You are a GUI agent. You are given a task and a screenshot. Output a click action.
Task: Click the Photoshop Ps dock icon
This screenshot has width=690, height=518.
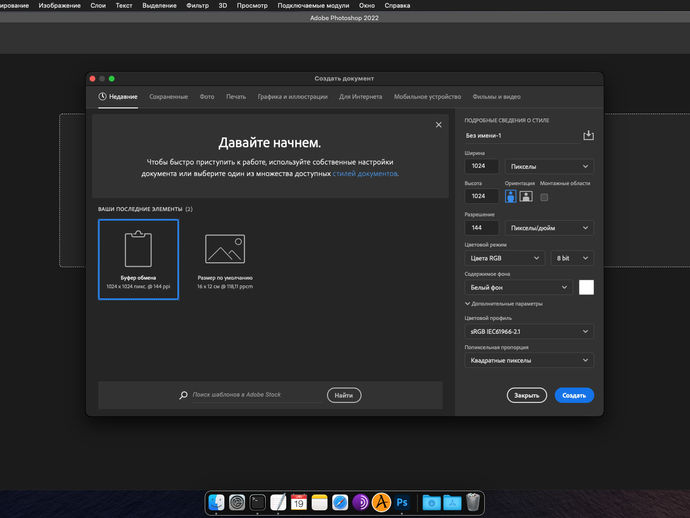click(402, 502)
